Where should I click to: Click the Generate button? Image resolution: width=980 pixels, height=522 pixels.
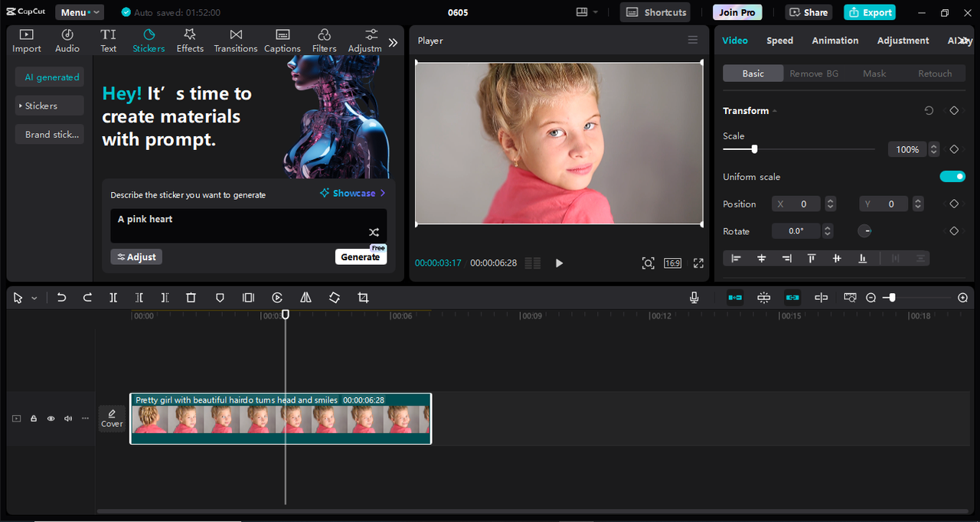pos(361,257)
